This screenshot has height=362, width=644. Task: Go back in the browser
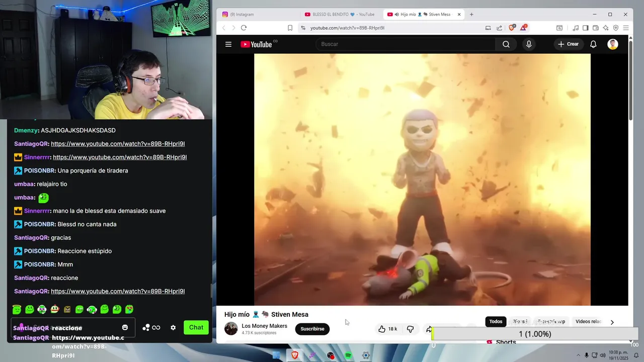pyautogui.click(x=224, y=28)
